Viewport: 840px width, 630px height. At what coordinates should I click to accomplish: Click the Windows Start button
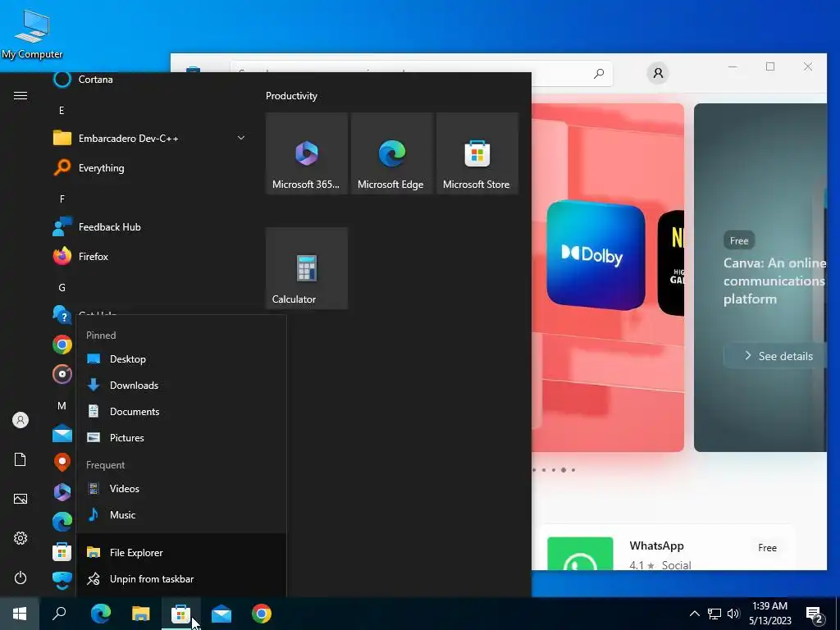coord(20,614)
